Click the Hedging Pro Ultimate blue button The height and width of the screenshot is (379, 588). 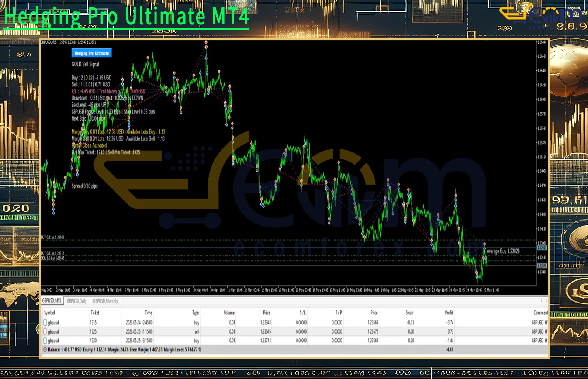(91, 53)
